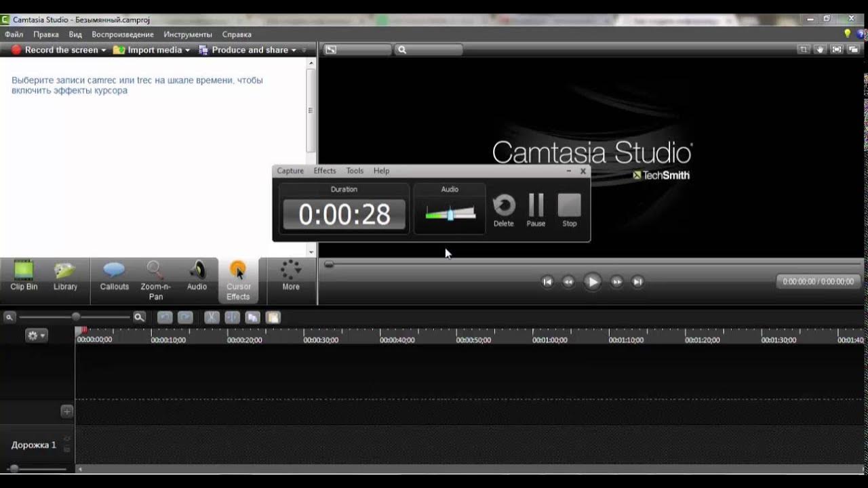Viewport: 868px width, 488px height.
Task: Open the Record the screen dropdown arrow
Action: pyautogui.click(x=104, y=50)
